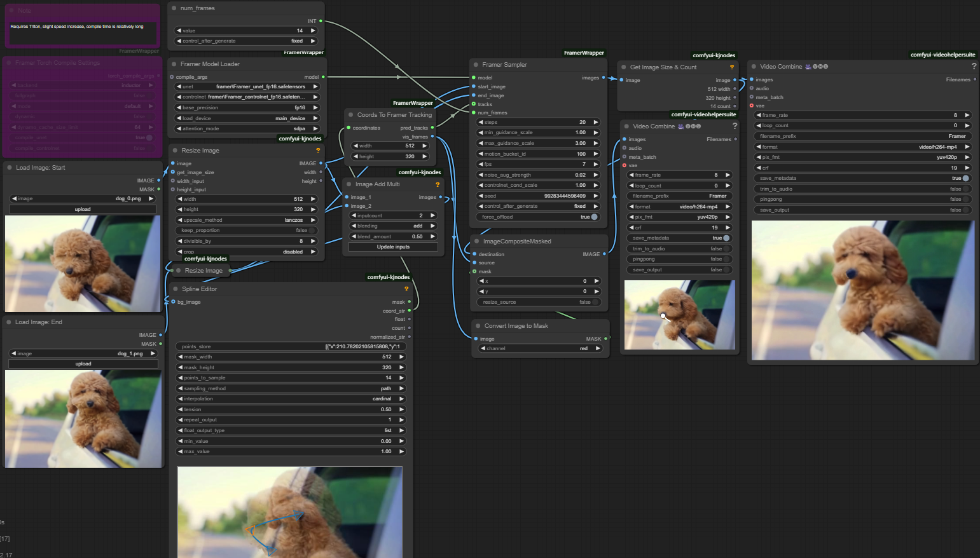Open interpolation cardinal dropdown

[291, 398]
